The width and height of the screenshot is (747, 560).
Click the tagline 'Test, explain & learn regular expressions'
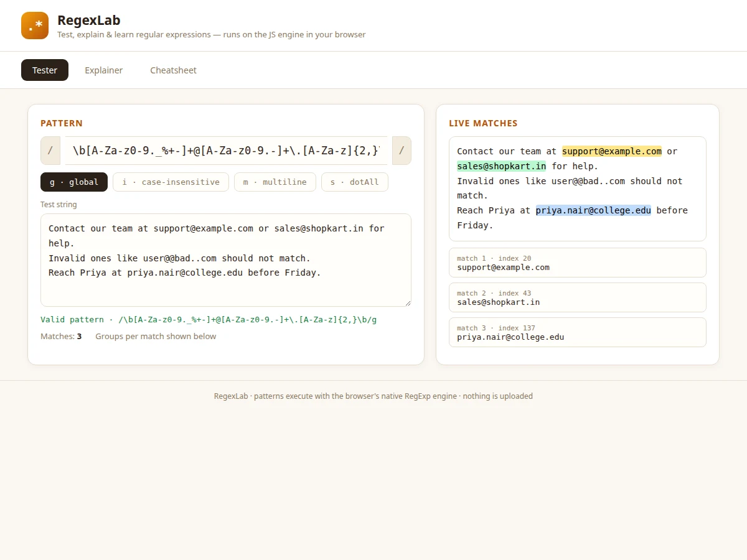click(x=134, y=35)
